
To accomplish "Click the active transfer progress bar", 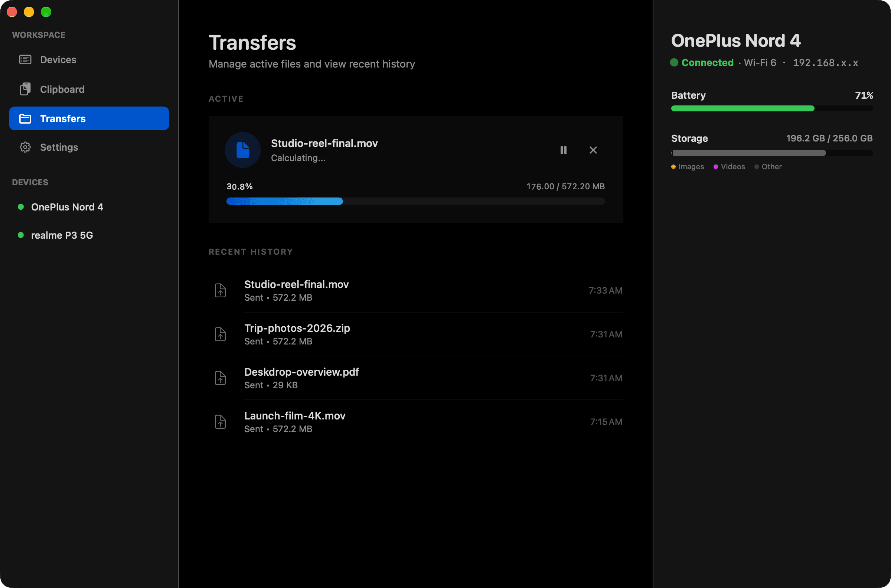I will click(415, 201).
